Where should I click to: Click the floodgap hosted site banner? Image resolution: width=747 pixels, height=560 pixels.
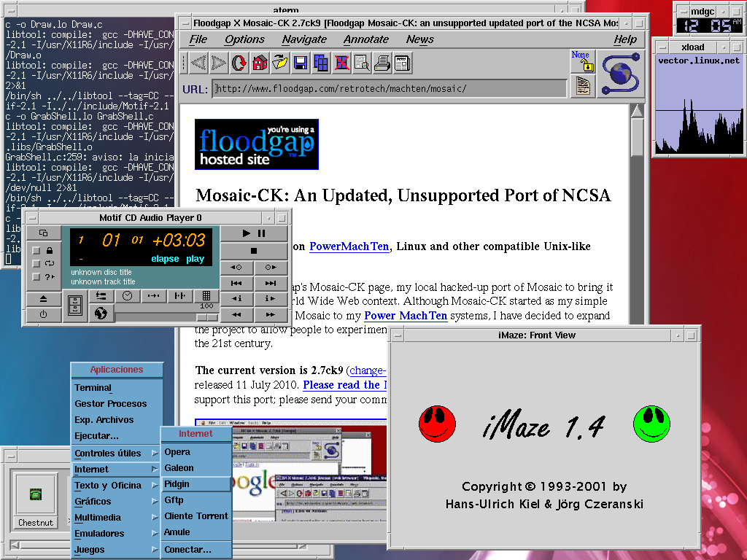(x=257, y=144)
